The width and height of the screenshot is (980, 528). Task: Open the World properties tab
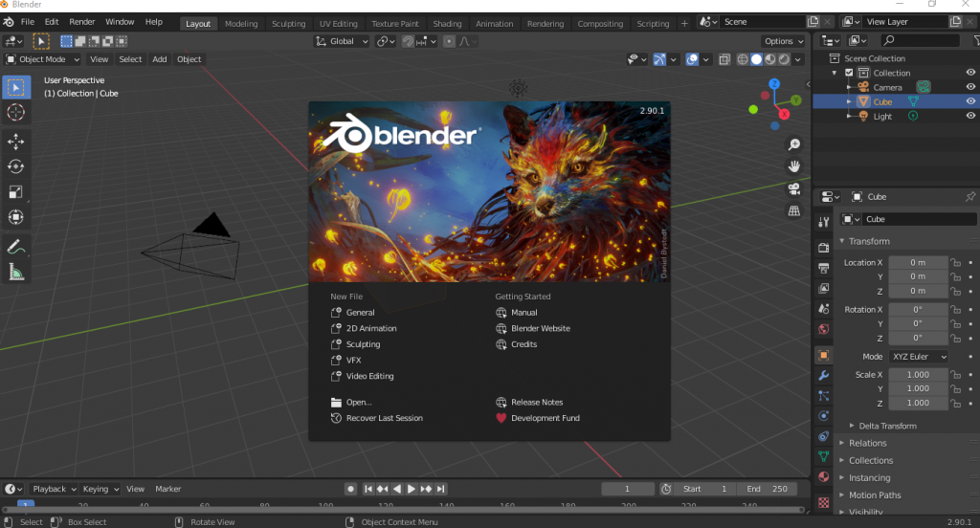pyautogui.click(x=824, y=329)
